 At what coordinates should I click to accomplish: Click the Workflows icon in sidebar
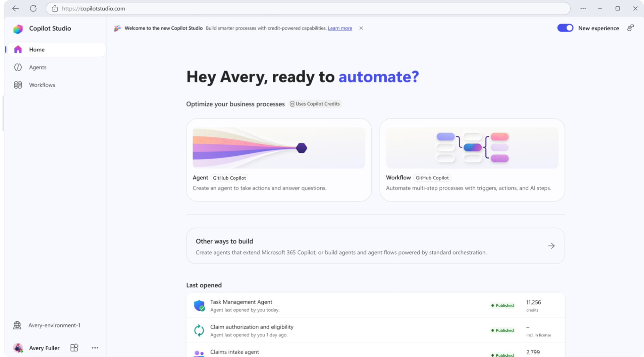point(18,85)
